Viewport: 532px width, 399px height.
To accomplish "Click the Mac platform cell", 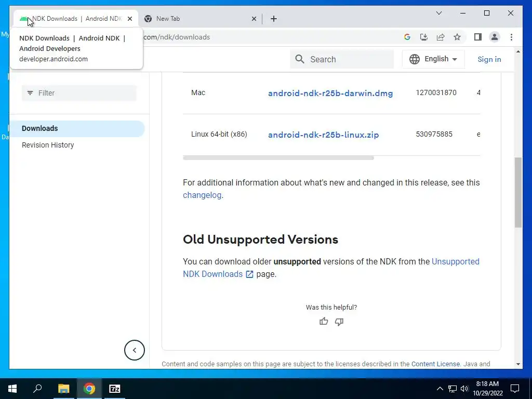I will pos(198,92).
